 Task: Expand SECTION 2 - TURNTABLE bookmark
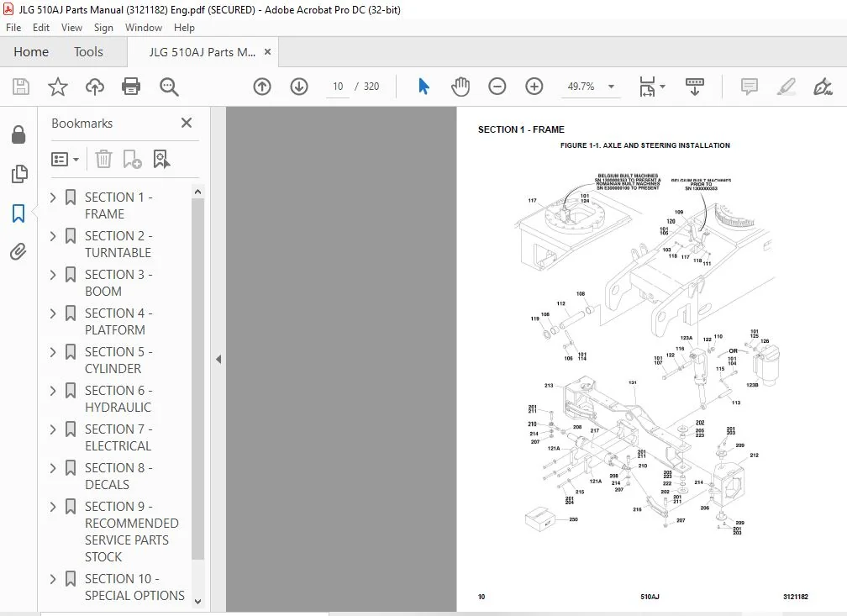(53, 236)
